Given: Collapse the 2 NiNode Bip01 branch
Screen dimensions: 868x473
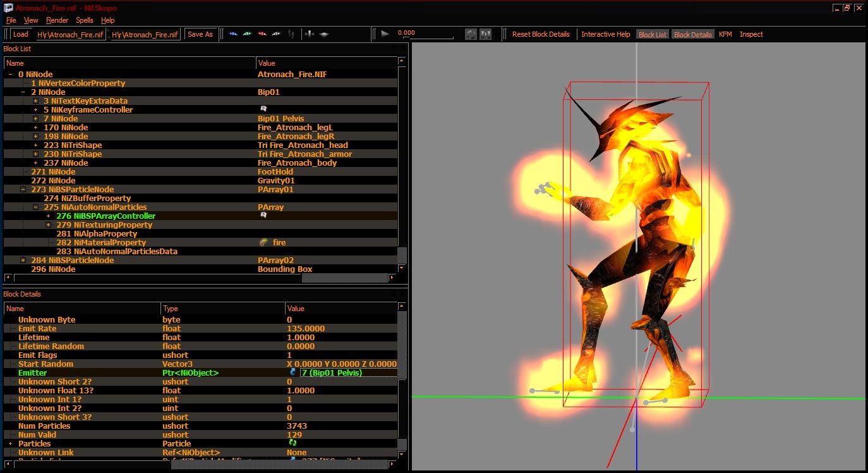Looking at the screenshot, I should pos(23,92).
